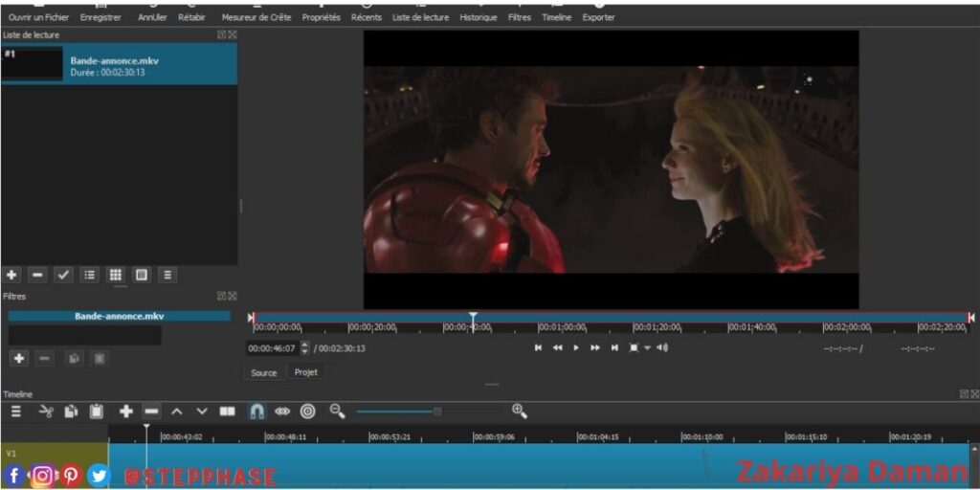This screenshot has height=490, width=980.
Task: Toggle ripple all tracks target icon
Action: pyautogui.click(x=307, y=412)
